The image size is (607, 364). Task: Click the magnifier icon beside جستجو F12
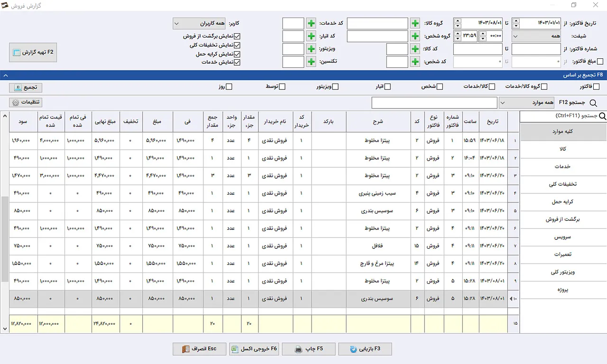pyautogui.click(x=593, y=103)
